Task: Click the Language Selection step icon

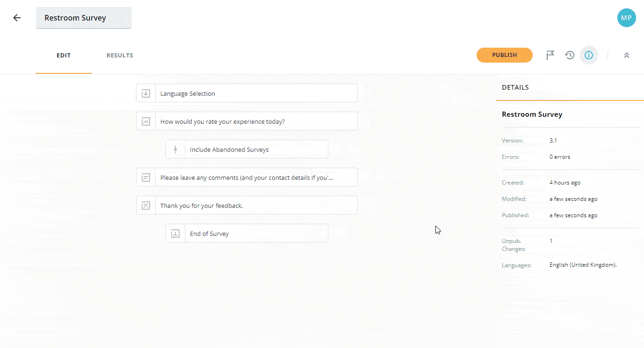Action: 146,93
